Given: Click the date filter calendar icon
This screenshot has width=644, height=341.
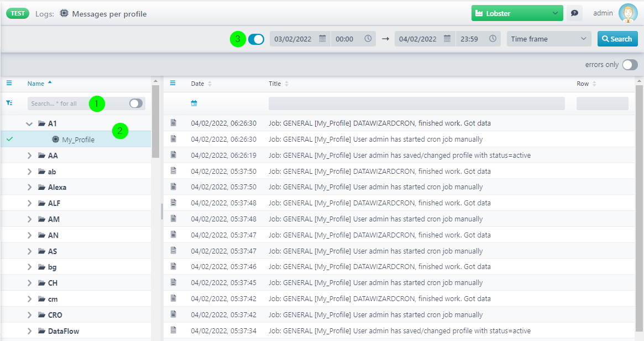Looking at the screenshot, I should [194, 104].
